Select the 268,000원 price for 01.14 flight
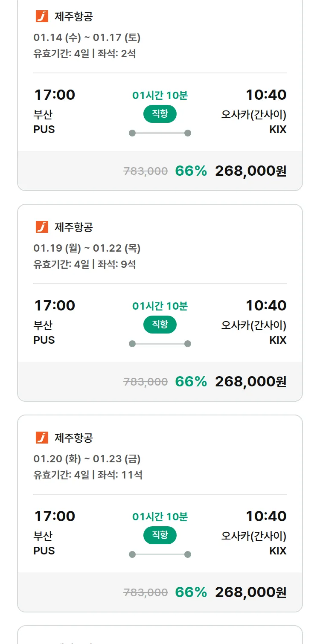Screen dimensions: 320x644 250,171
